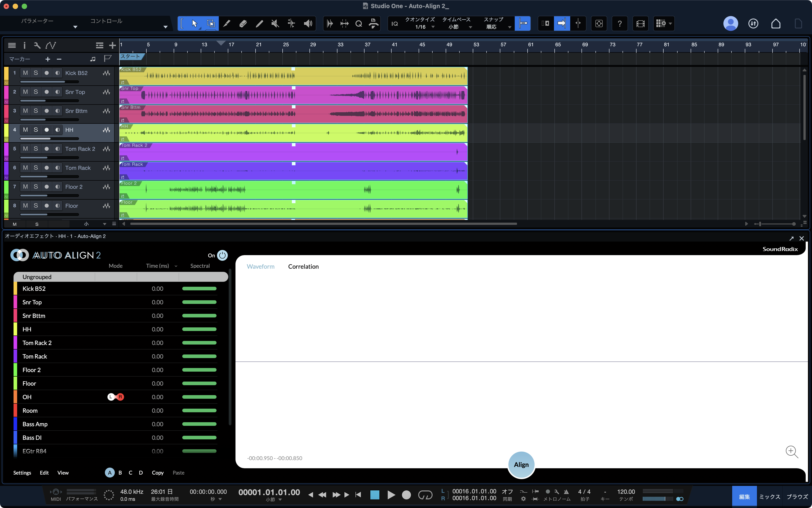Open the 小節 position format dropdown
This screenshot has height=508, width=812.
(280, 500)
